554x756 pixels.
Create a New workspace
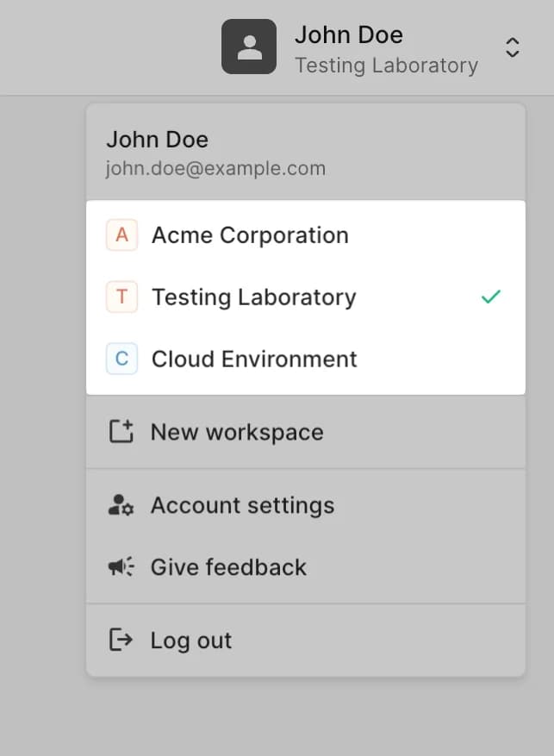tap(305, 432)
